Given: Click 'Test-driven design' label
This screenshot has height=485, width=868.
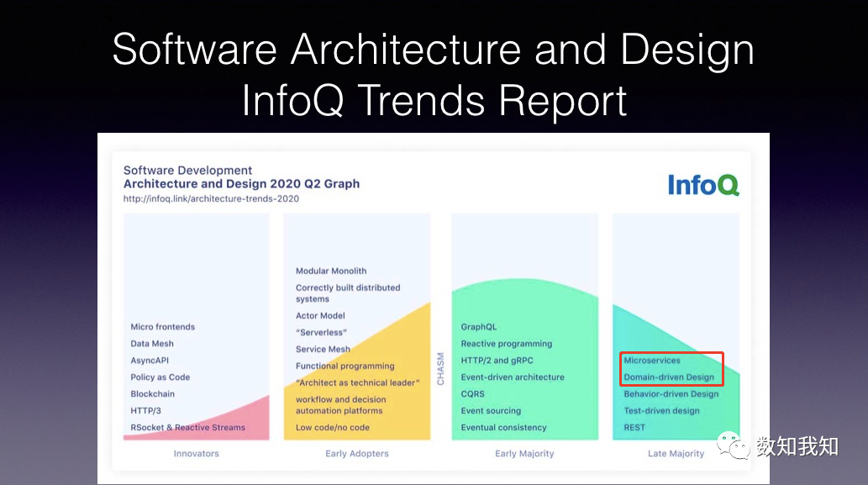Looking at the screenshot, I should tap(661, 411).
